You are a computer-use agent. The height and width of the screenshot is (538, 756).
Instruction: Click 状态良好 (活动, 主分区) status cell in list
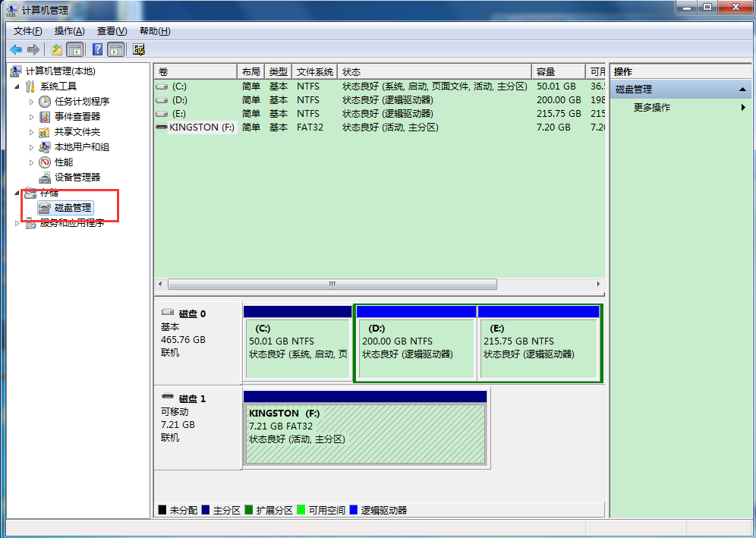click(390, 127)
